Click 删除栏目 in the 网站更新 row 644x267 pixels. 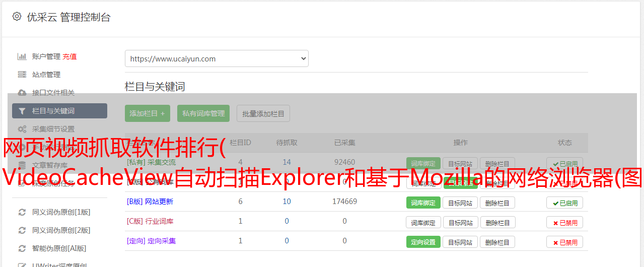497,203
